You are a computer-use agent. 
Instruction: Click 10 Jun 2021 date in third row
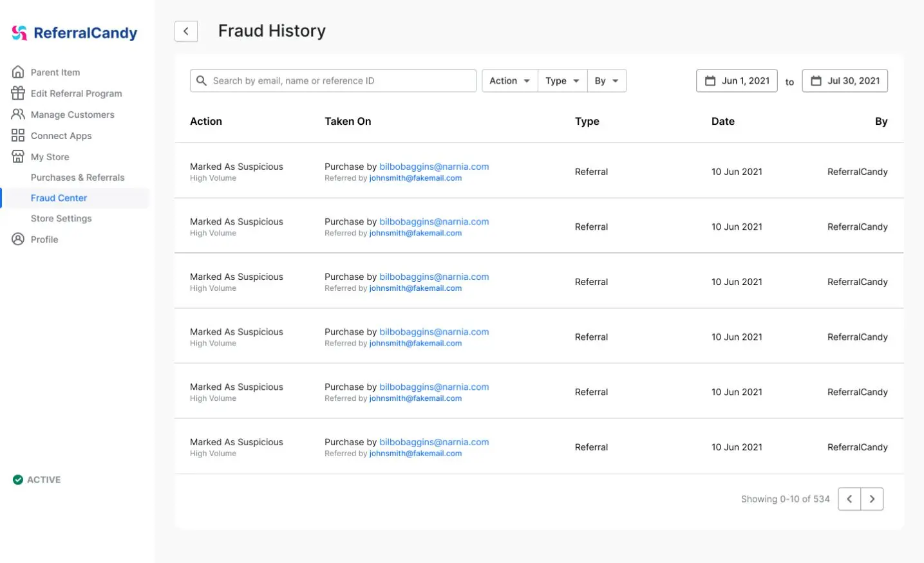pyautogui.click(x=737, y=282)
